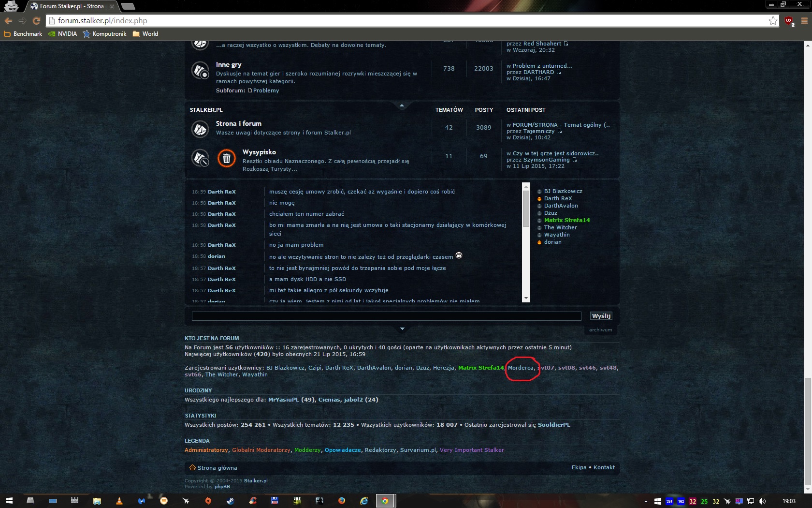The height and width of the screenshot is (508, 812).
Task: Close the Forum Stalker.pl tab
Action: coord(112,7)
